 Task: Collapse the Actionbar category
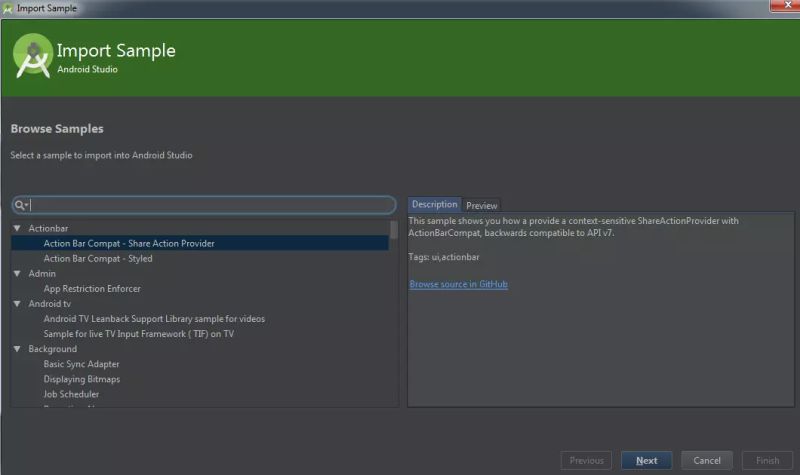17,228
